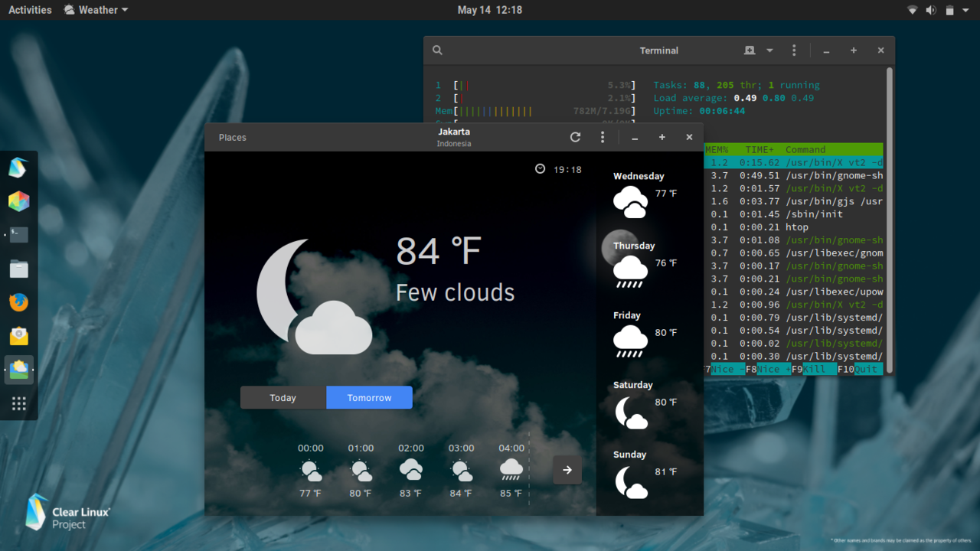Select the 01:00 hourly forecast icon
The image size is (980, 551).
pyautogui.click(x=361, y=470)
